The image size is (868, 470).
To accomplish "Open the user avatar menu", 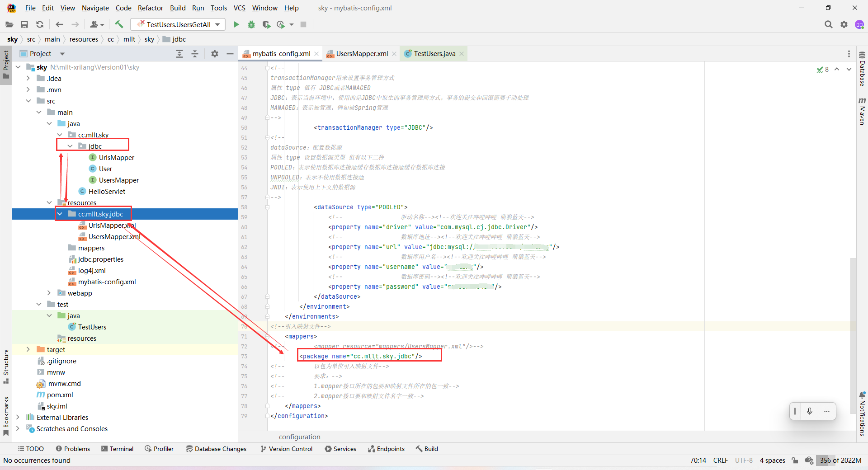I will point(859,24).
